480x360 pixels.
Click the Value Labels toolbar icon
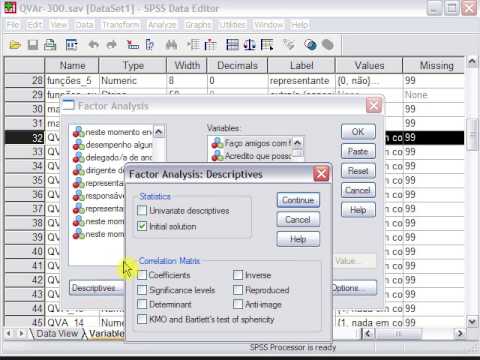pos(289,45)
